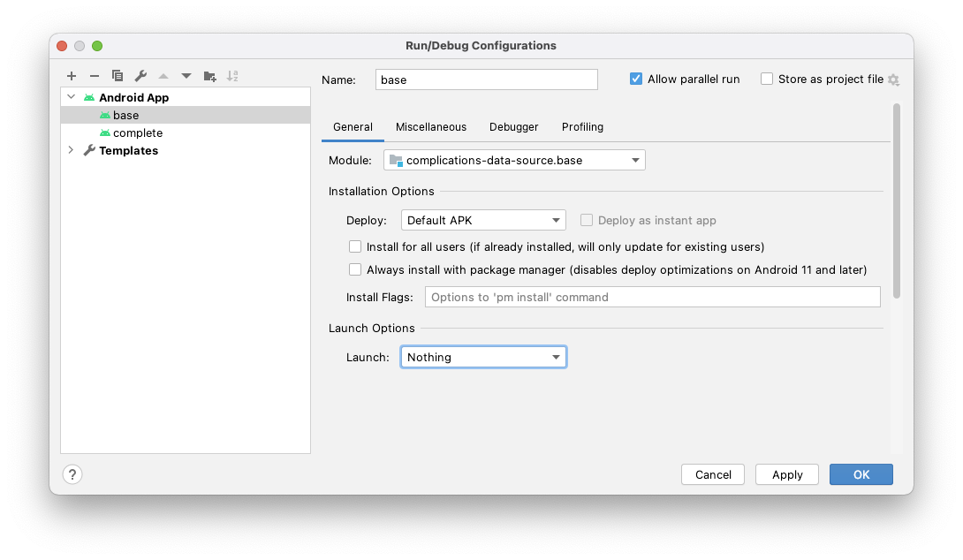This screenshot has height=560, width=963.
Task: Check Install for all users option
Action: [x=355, y=247]
